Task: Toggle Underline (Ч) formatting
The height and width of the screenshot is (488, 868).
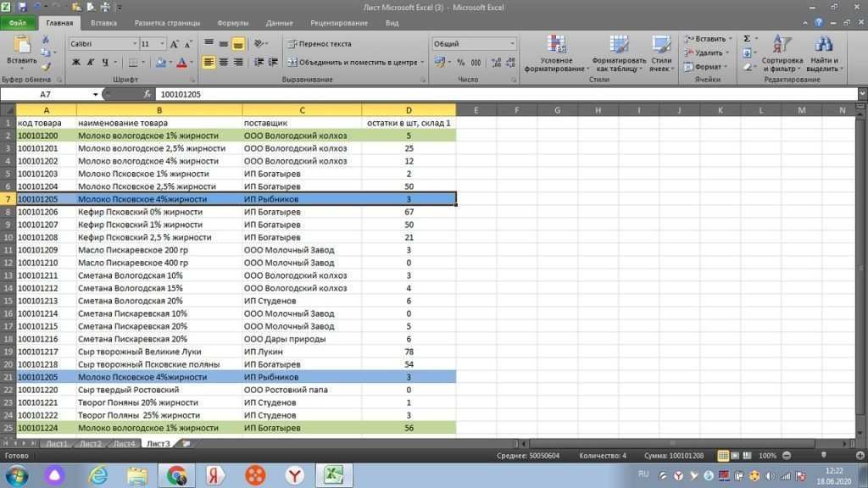Action: 105,63
